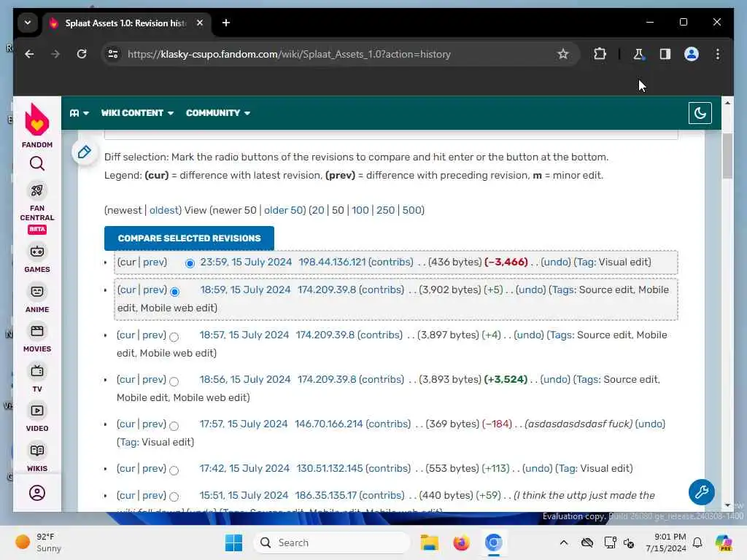Open the tab search dropdown chevron
This screenshot has height=560, width=747.
tap(28, 23)
